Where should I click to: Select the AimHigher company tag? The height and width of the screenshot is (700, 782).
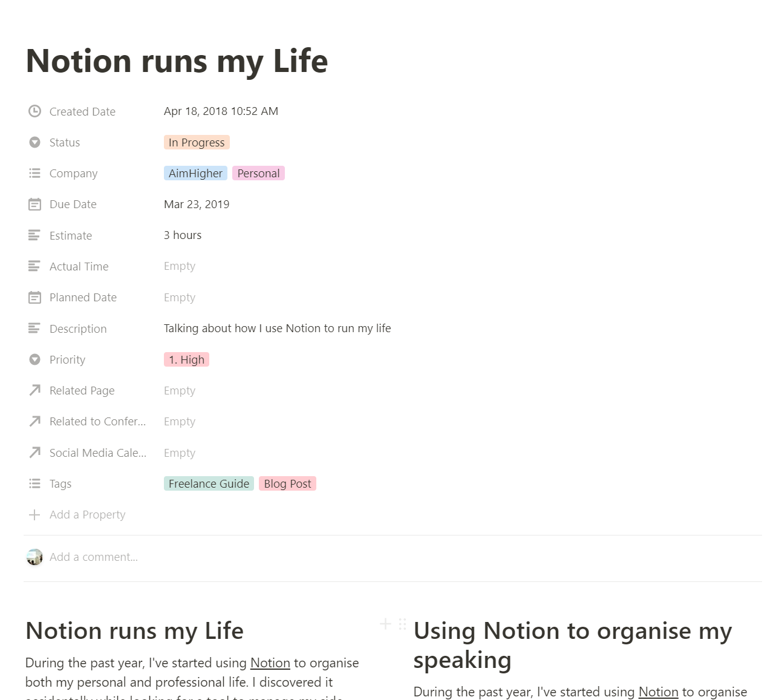click(x=195, y=174)
